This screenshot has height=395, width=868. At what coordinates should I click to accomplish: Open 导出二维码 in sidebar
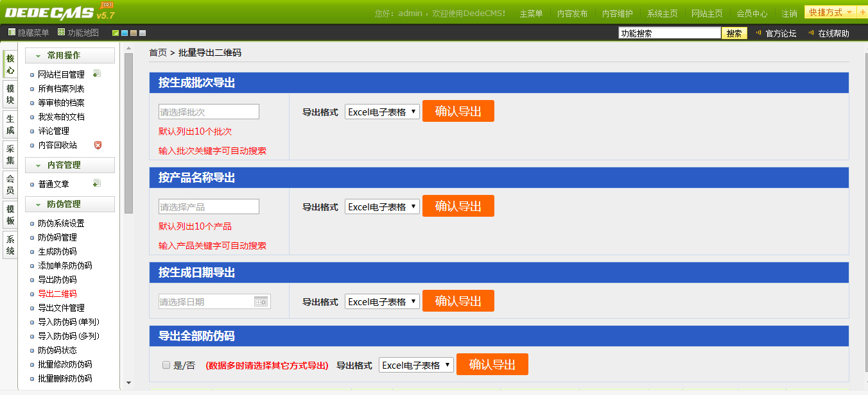tap(57, 294)
